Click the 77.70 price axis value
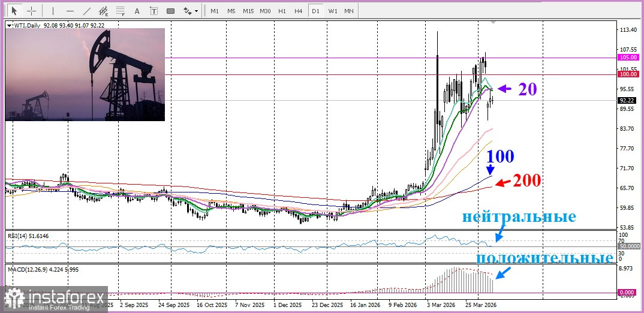Viewport: 644px width, 313px height. [628, 148]
